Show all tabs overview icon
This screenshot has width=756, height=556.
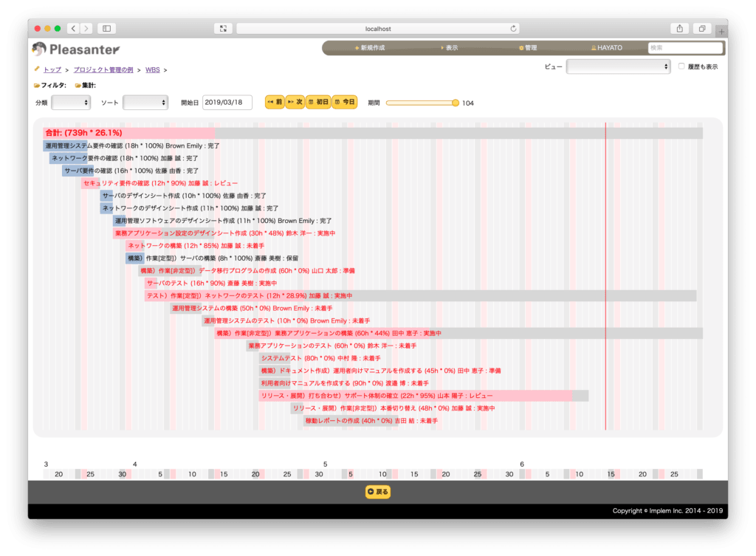702,29
